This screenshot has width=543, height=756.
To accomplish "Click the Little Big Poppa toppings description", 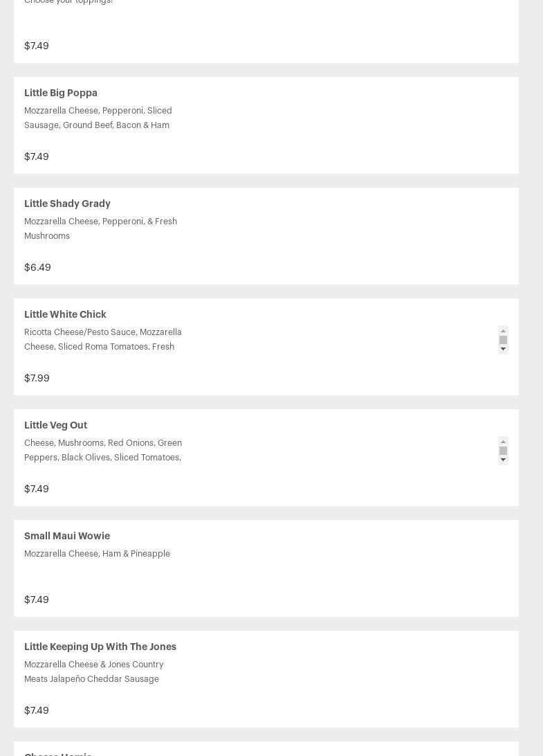I will point(98,118).
